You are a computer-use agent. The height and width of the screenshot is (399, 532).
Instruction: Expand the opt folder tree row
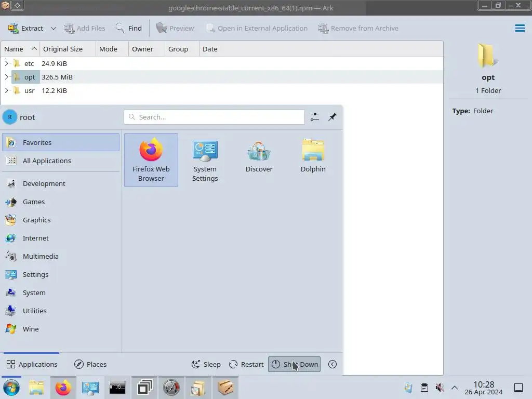pyautogui.click(x=6, y=77)
